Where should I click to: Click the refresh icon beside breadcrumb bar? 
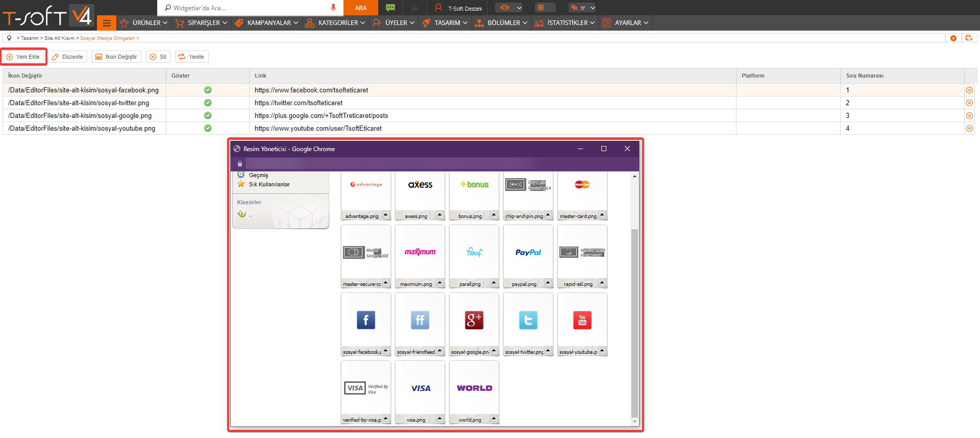tap(969, 38)
